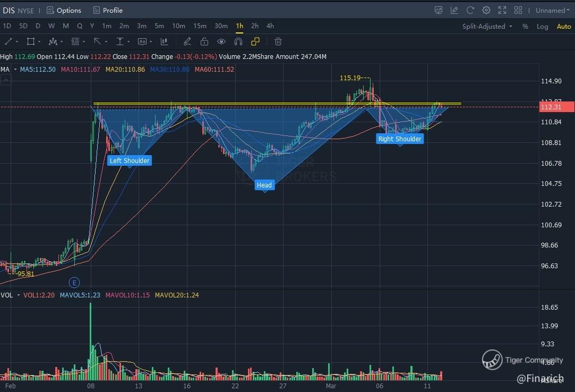Expand the MA indicator dropdown
575x392 pixels.
pos(15,70)
